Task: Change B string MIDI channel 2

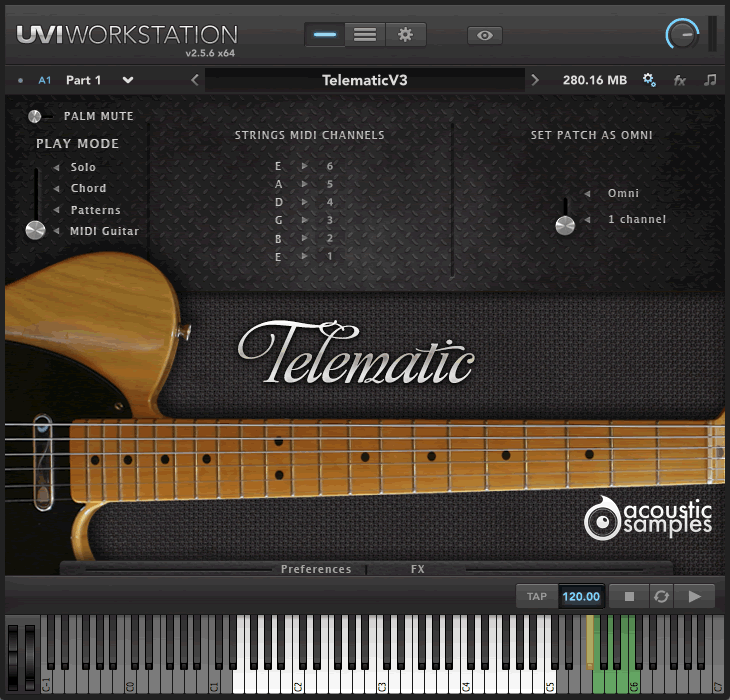Action: (330, 238)
